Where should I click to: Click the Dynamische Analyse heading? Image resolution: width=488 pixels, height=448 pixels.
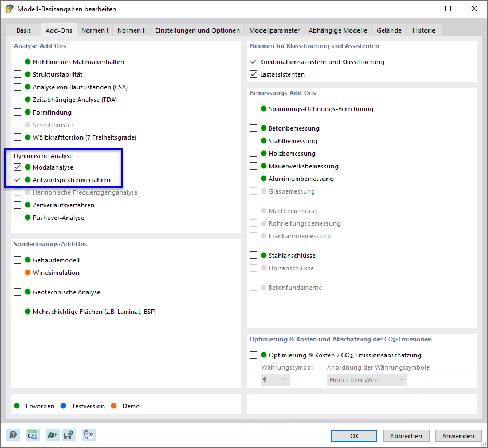pyautogui.click(x=44, y=156)
